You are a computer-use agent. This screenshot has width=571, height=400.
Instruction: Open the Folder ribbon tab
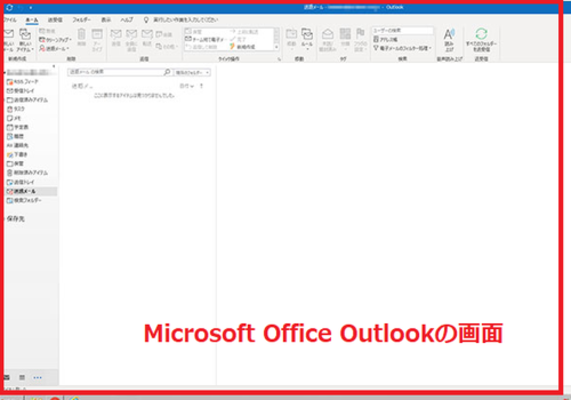click(x=81, y=20)
